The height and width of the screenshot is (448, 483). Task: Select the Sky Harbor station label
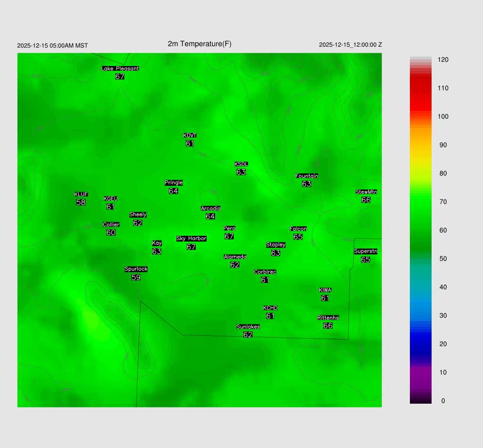tap(191, 239)
